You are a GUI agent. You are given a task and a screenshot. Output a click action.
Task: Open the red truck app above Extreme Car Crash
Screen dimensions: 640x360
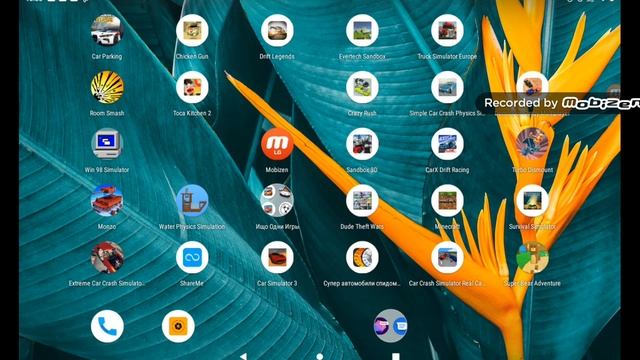point(107,201)
